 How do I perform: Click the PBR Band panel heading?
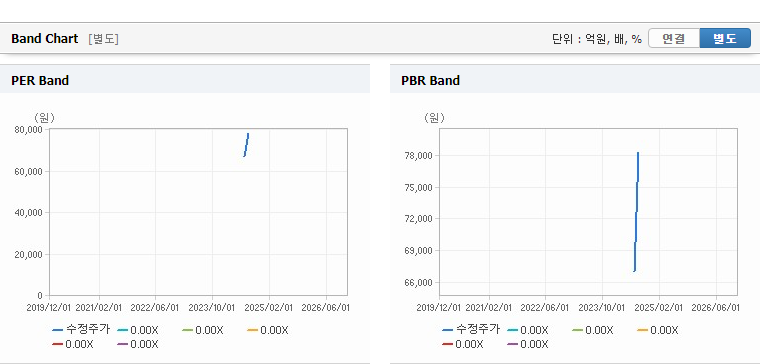pyautogui.click(x=430, y=80)
